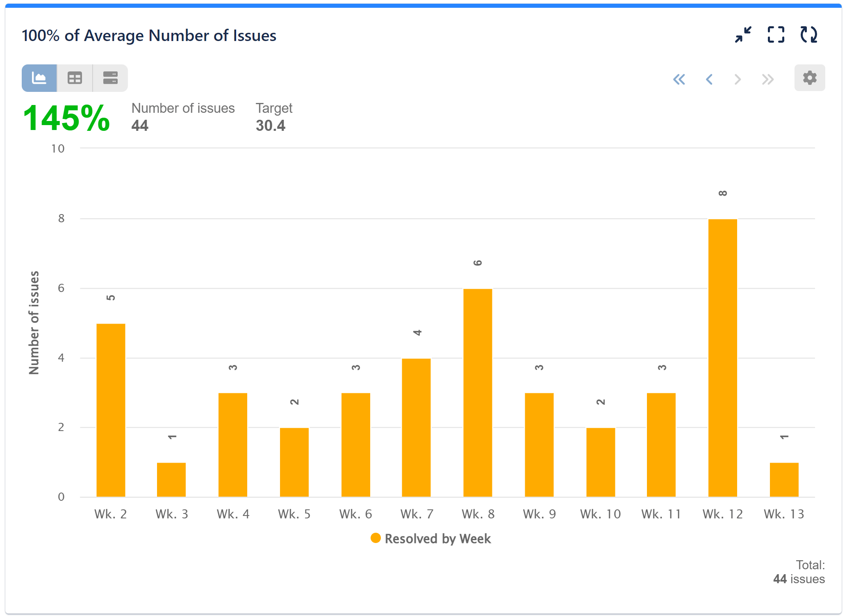
Task: Collapse the widget to compact size
Action: [743, 35]
